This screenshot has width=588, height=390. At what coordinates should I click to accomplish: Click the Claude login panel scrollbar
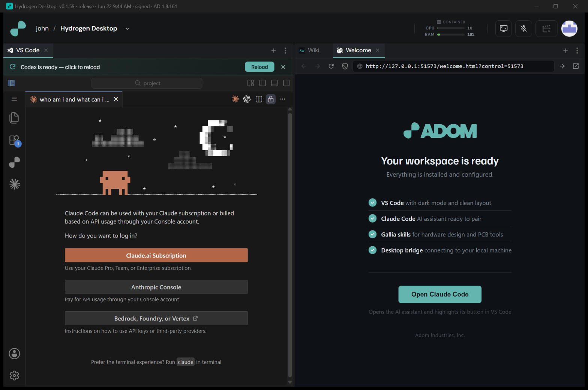[x=289, y=245]
